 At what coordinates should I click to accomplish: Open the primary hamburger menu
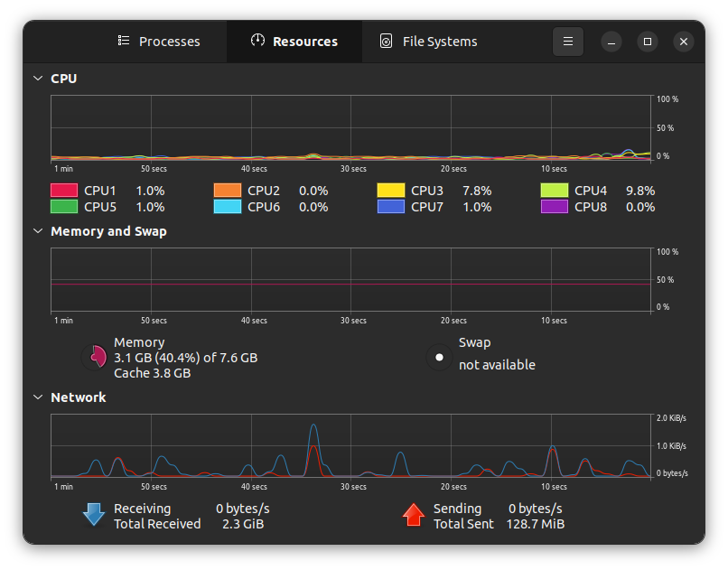[567, 41]
